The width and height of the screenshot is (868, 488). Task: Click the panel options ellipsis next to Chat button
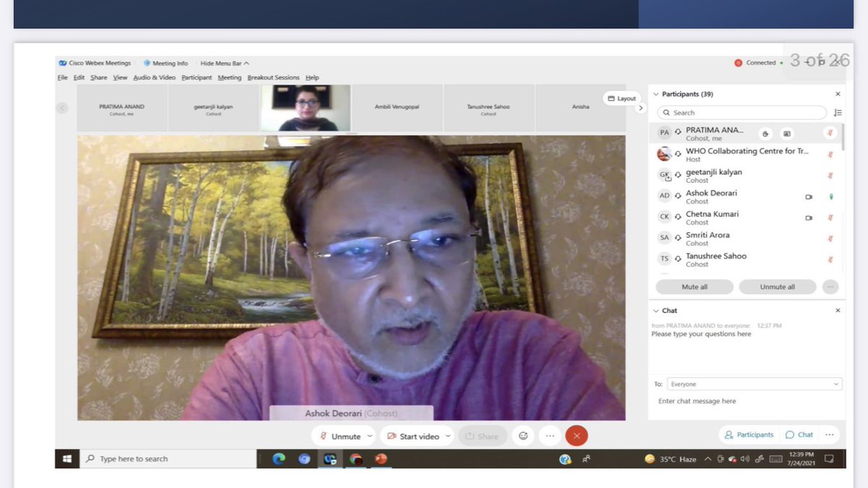point(829,435)
